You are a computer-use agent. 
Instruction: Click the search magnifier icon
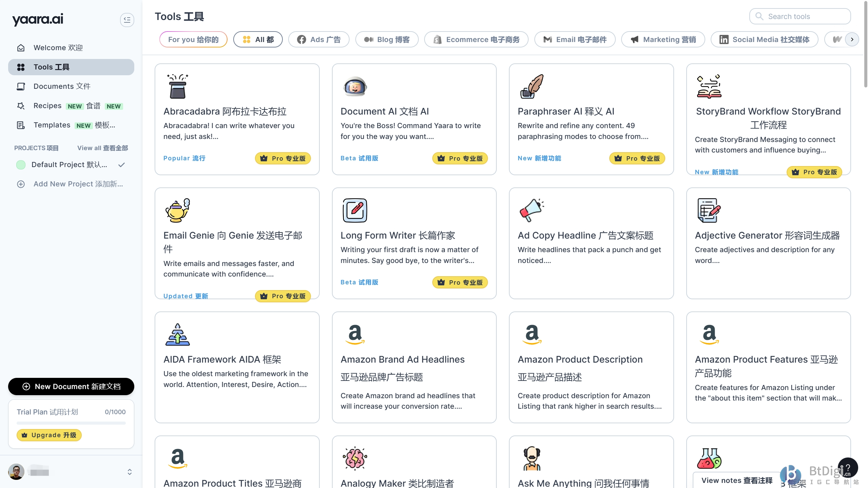coord(759,16)
